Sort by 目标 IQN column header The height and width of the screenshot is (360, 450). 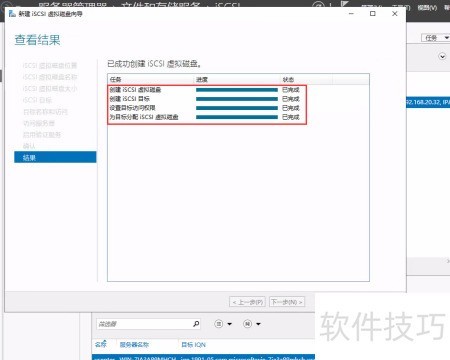(193, 345)
